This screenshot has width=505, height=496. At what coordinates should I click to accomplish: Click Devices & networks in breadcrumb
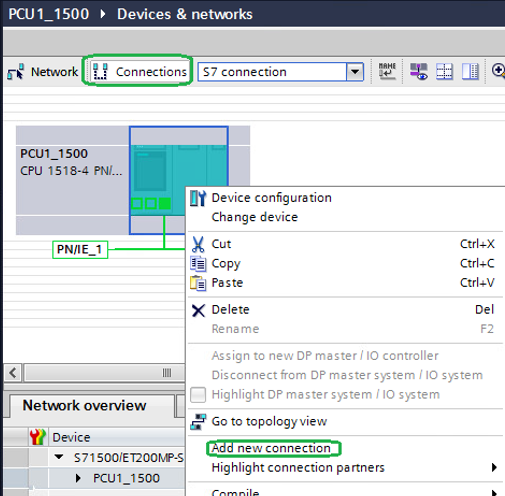185,14
